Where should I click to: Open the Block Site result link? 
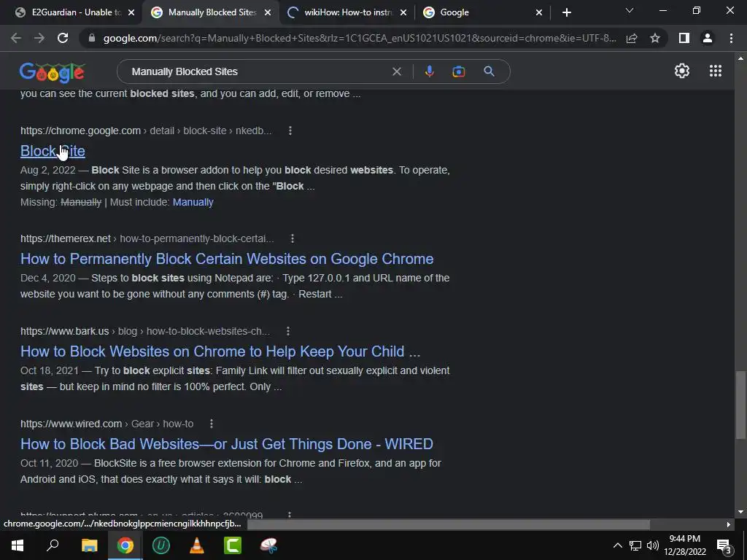click(53, 151)
